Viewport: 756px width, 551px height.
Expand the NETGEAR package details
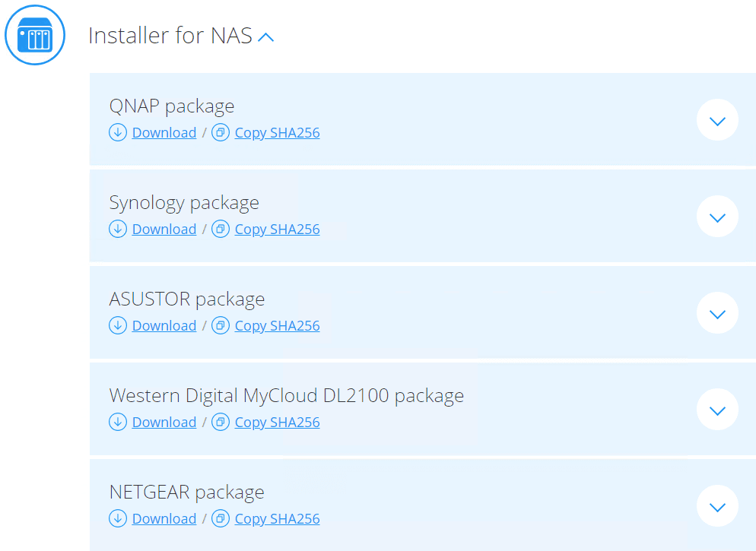click(x=717, y=506)
